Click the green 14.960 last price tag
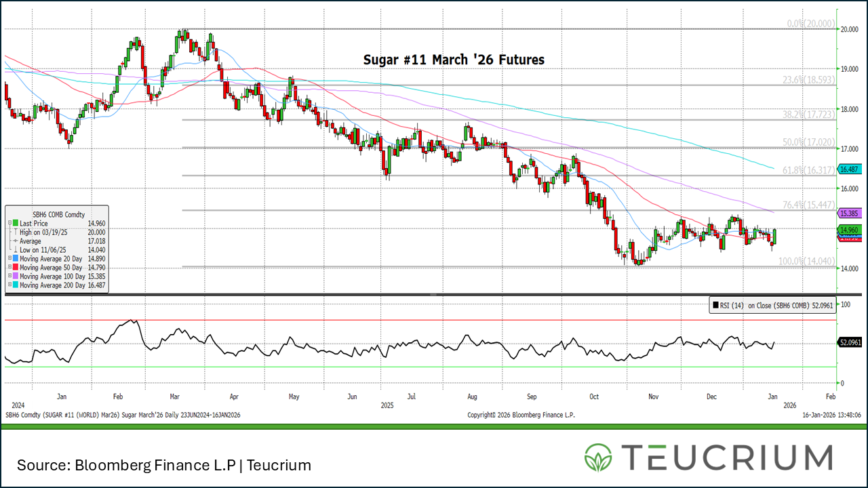This screenshot has width=868, height=488. 850,230
